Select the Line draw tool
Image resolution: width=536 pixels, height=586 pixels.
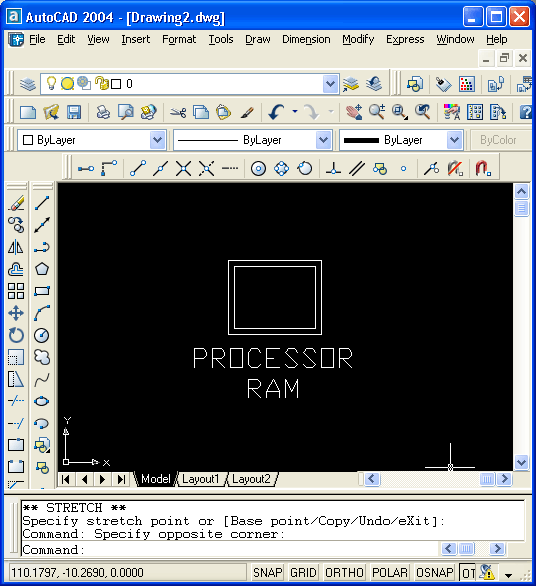click(42, 203)
